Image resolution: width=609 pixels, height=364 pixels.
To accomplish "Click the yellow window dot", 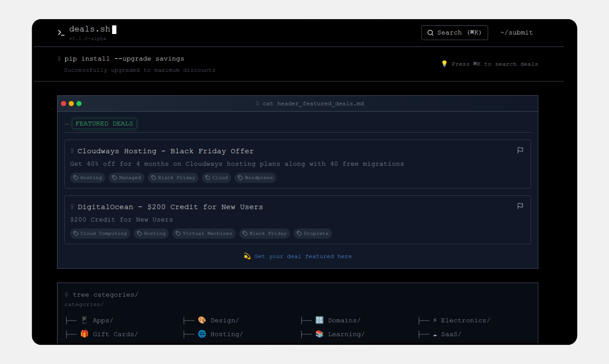I will 71,103.
